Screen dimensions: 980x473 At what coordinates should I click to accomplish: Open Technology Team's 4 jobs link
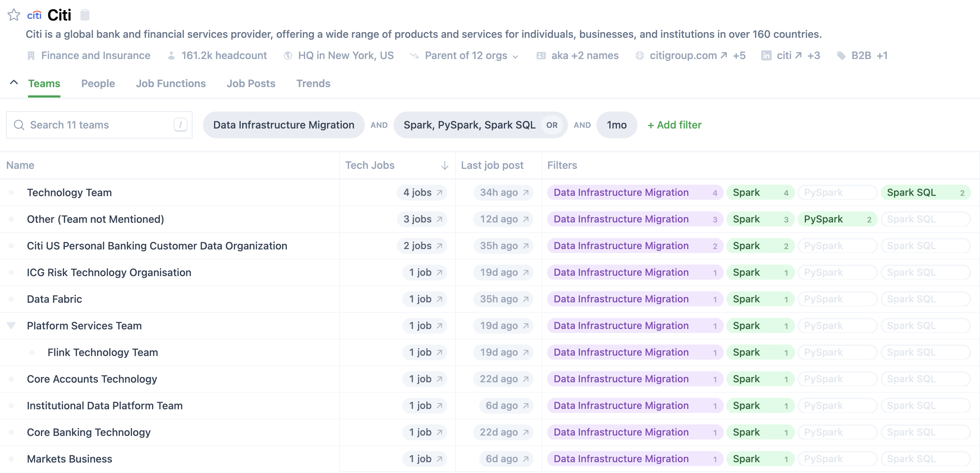tap(422, 193)
